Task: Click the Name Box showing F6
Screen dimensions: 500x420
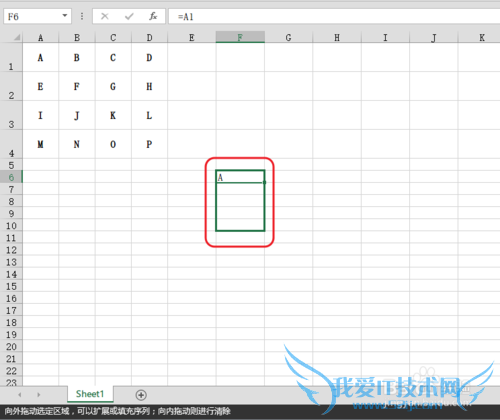Action: (37, 16)
